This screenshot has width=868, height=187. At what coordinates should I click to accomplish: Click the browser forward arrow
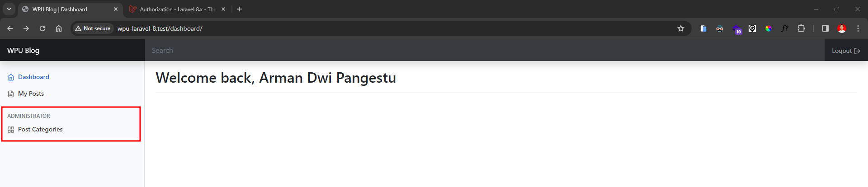click(26, 28)
